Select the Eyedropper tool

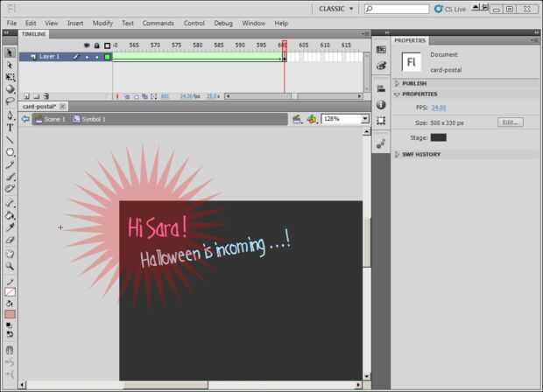click(x=10, y=227)
